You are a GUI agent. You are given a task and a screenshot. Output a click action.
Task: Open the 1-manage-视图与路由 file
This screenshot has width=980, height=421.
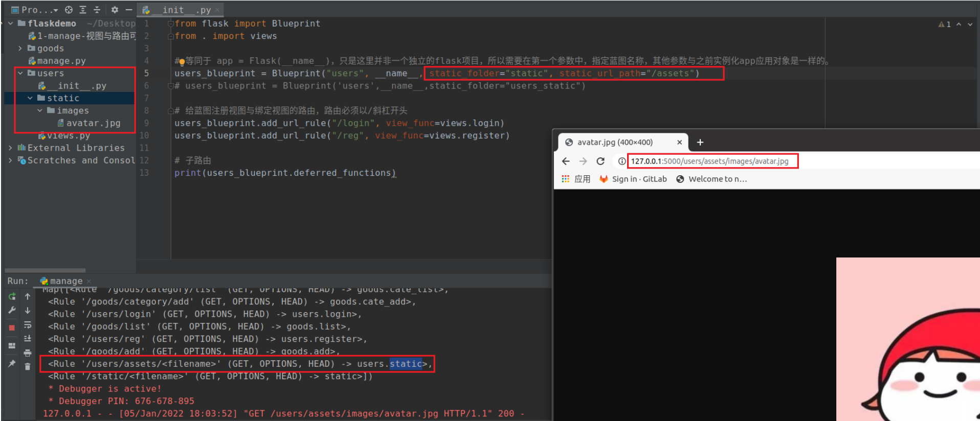pyautogui.click(x=82, y=36)
